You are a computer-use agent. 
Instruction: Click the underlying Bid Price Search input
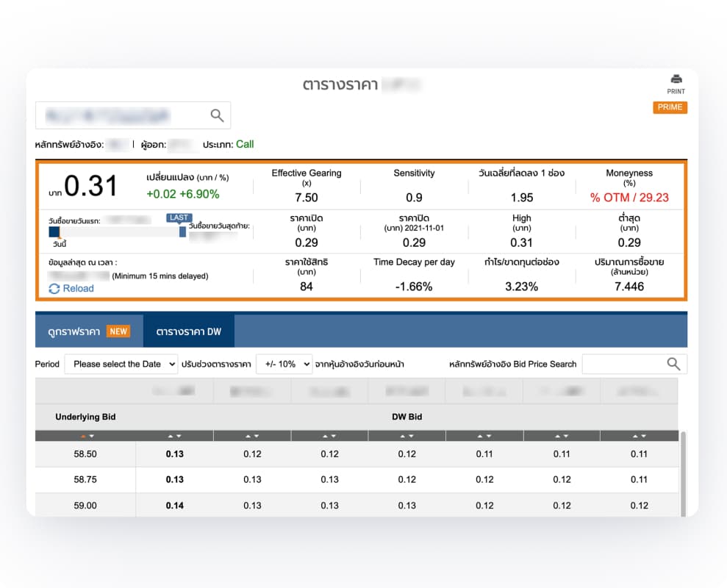(x=621, y=364)
